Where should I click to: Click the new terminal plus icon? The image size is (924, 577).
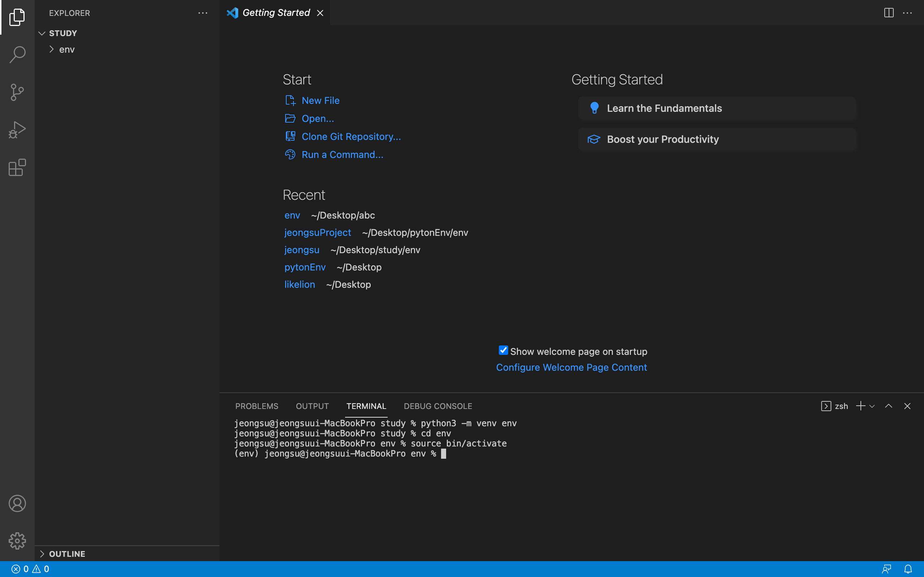click(860, 406)
